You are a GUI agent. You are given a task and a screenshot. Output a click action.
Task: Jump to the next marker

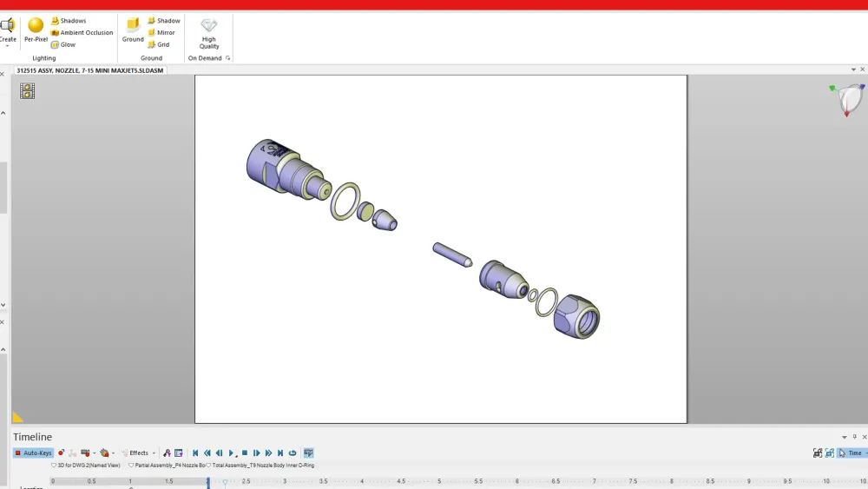pos(268,453)
